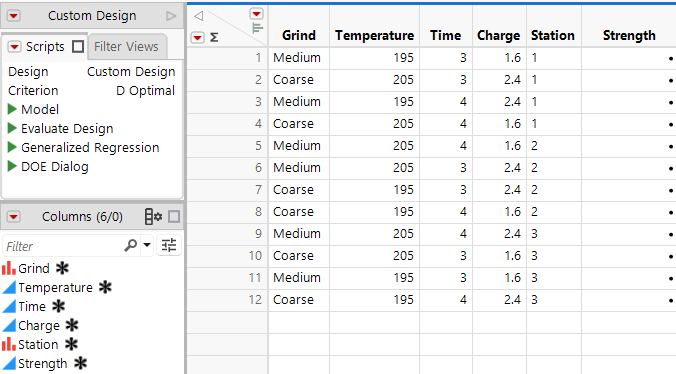Image resolution: width=676 pixels, height=374 pixels.
Task: Select the Generalized Regression label
Action: [90, 147]
